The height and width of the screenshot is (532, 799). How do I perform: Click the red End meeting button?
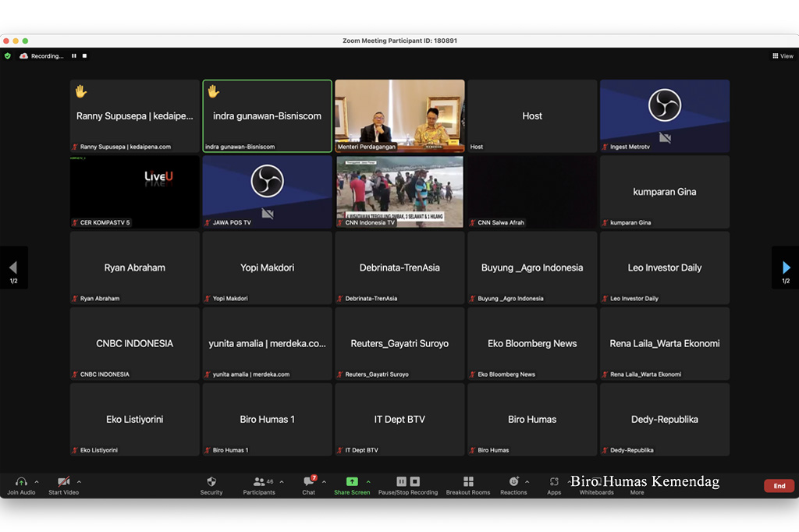point(779,486)
